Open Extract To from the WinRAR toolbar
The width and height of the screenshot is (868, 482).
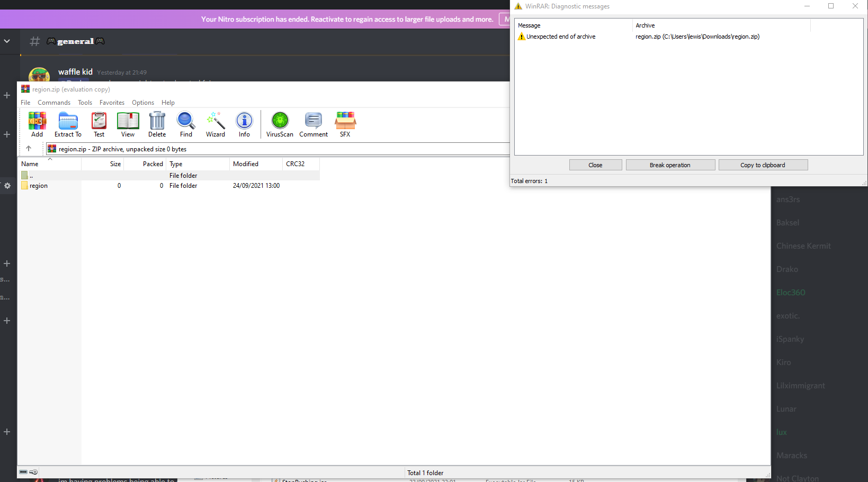(68, 124)
